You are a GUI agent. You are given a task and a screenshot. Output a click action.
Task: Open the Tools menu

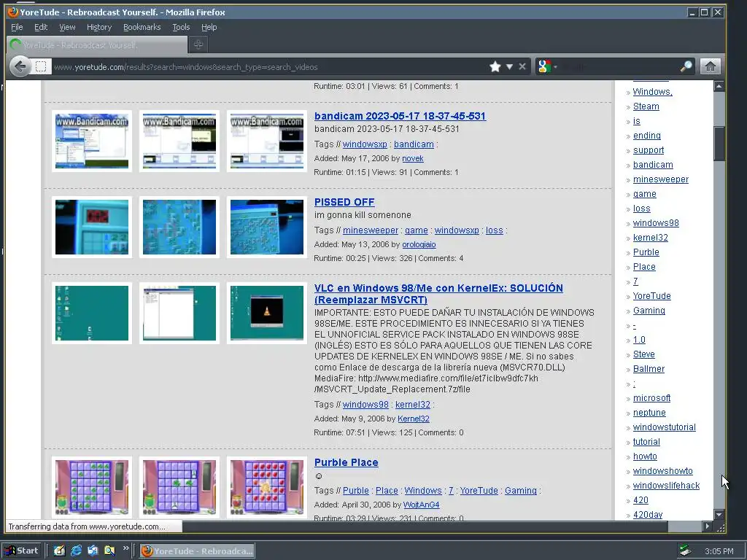coord(181,27)
